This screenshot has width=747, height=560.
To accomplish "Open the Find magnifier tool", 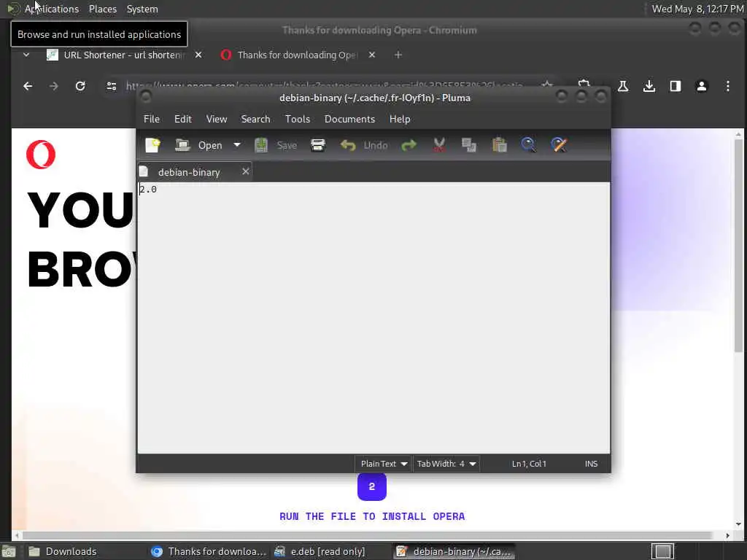I will point(529,145).
